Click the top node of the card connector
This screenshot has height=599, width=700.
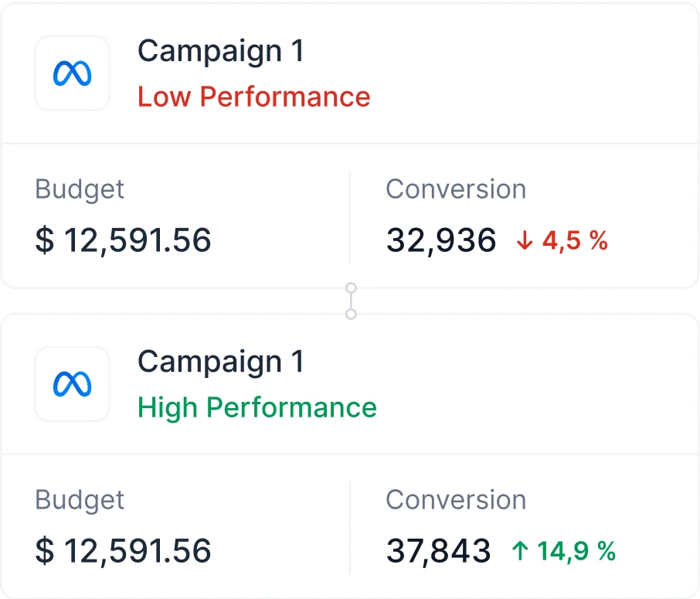tap(352, 288)
